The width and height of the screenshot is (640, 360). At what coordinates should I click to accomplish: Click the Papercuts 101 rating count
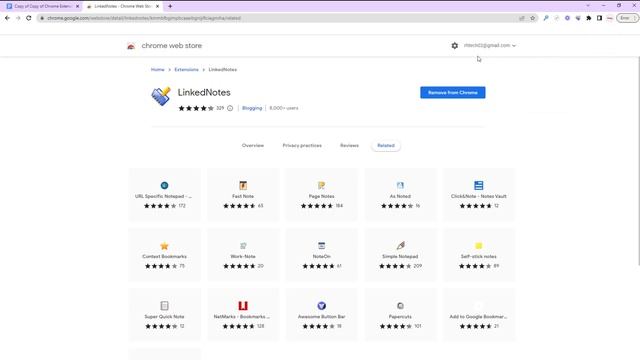(x=418, y=326)
